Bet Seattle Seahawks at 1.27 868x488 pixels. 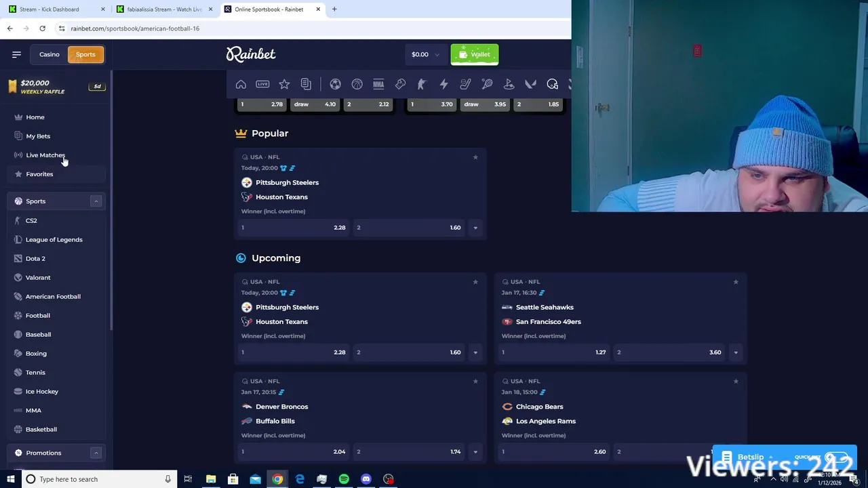pyautogui.click(x=554, y=352)
